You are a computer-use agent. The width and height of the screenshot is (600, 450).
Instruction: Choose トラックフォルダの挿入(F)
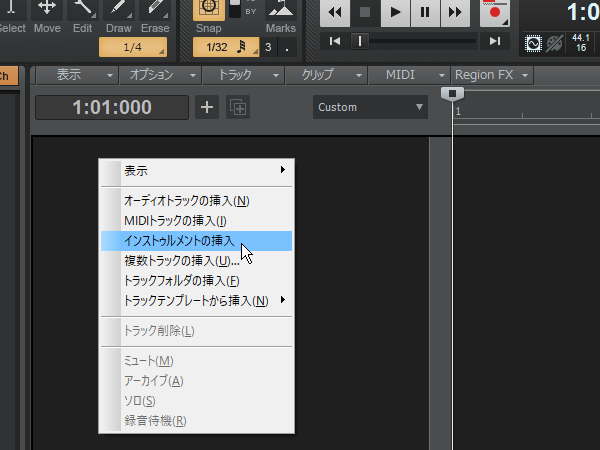196,281
